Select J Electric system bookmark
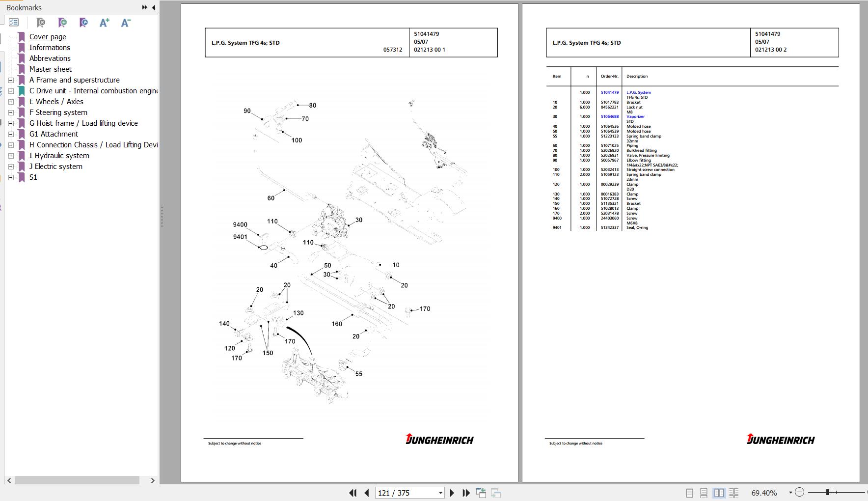Screen dimensions: 868x501 (55, 167)
